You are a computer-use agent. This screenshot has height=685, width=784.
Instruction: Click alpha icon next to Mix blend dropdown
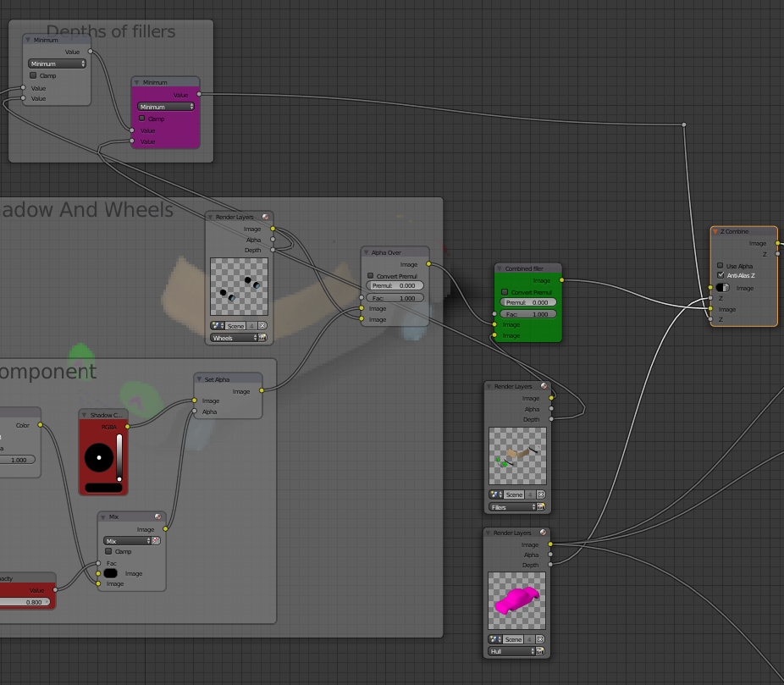(x=156, y=540)
